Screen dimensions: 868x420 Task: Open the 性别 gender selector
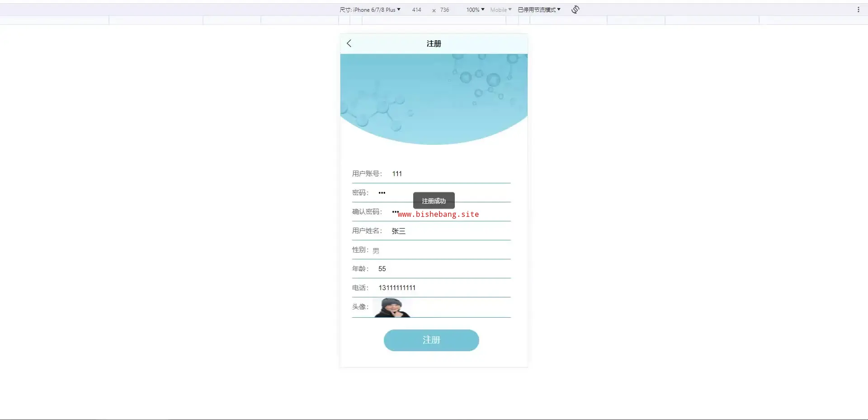pos(441,250)
